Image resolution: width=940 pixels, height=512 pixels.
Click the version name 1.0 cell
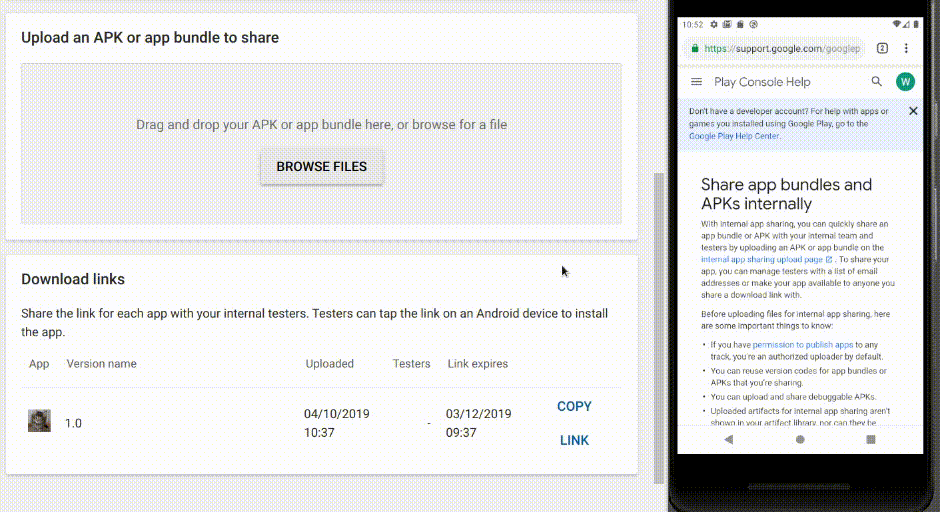(x=73, y=423)
